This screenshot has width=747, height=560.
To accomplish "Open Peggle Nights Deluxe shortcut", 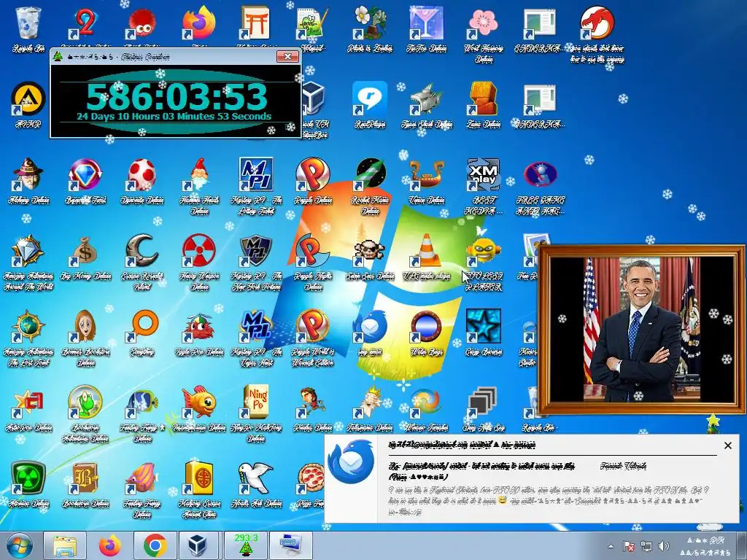I will (x=312, y=251).
